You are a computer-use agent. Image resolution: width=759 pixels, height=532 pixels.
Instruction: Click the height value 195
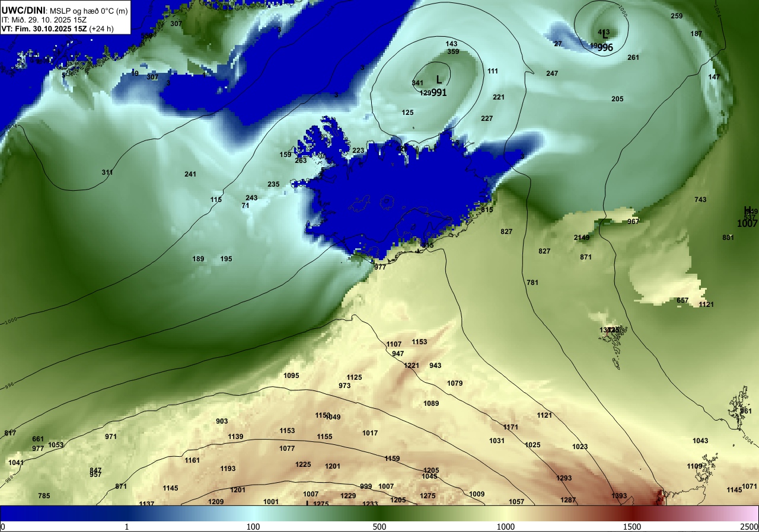(x=226, y=259)
